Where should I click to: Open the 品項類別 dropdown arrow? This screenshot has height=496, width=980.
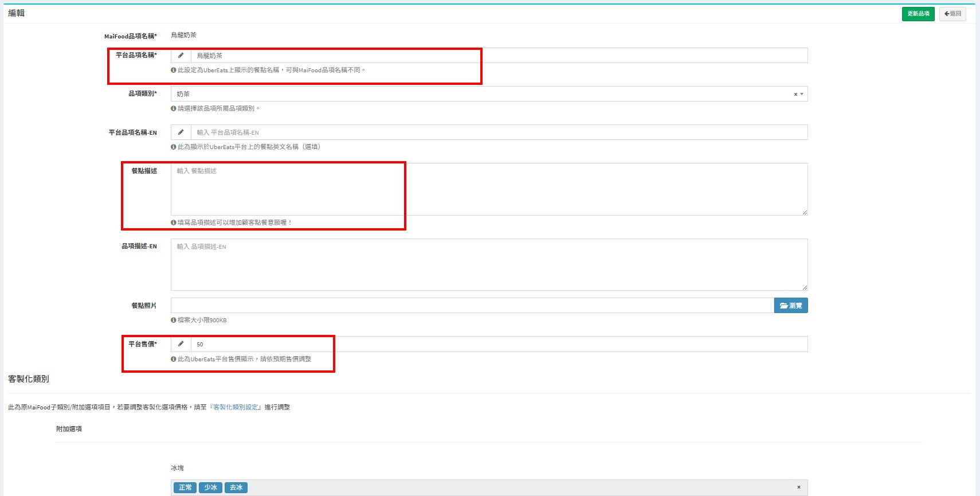[x=802, y=94]
